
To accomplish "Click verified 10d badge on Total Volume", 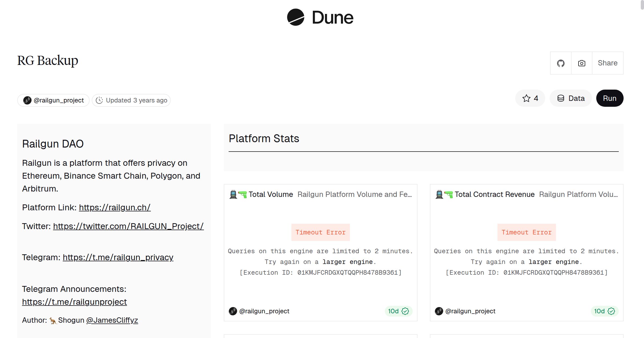I will click(x=398, y=311).
